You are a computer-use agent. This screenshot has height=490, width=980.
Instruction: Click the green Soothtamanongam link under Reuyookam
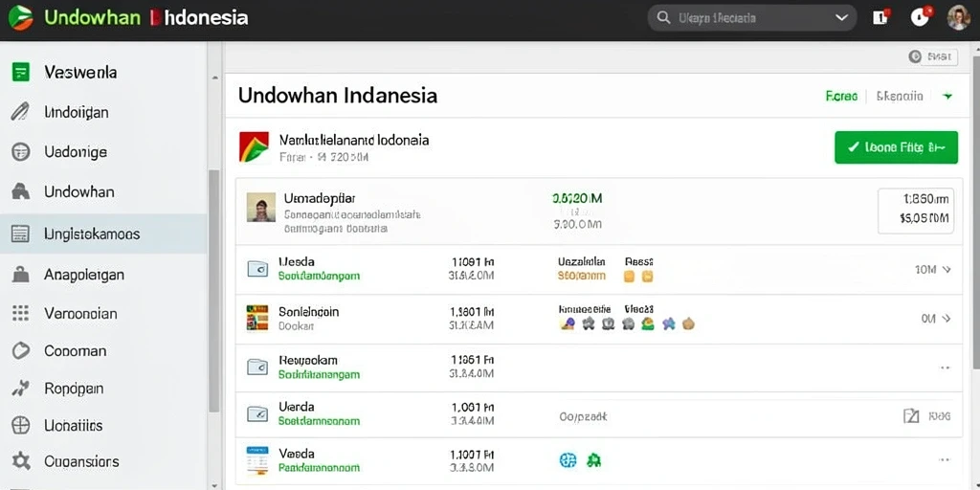[x=319, y=375]
